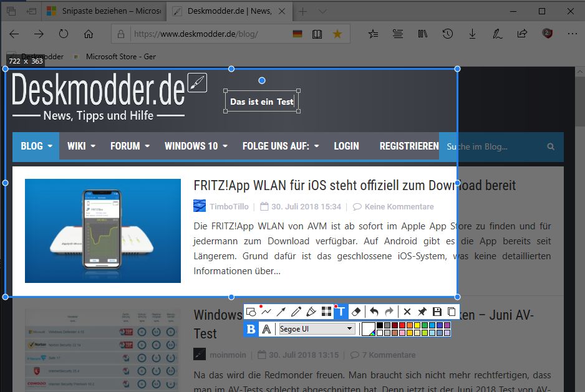Image resolution: width=585 pixels, height=392 pixels.
Task: Pick the yellow color swatch
Action: (x=417, y=325)
